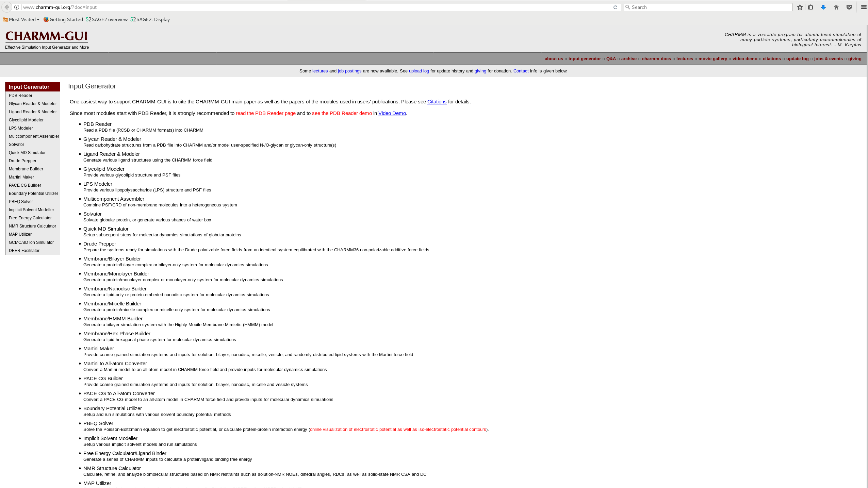Open the downloads arrow icon
This screenshot has width=868, height=488.
pos(823,7)
